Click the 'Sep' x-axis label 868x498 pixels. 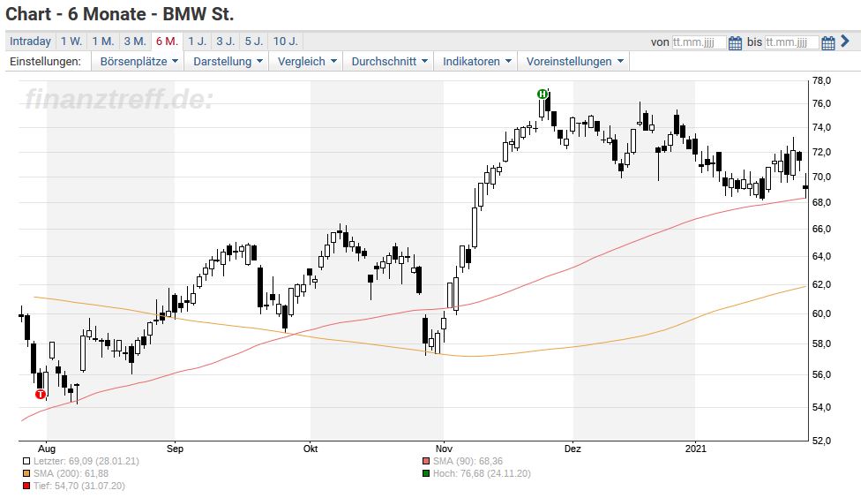175,449
